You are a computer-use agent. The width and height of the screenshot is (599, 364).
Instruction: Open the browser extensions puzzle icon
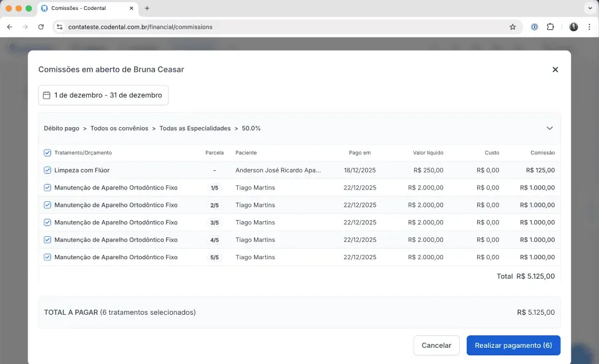pos(550,27)
